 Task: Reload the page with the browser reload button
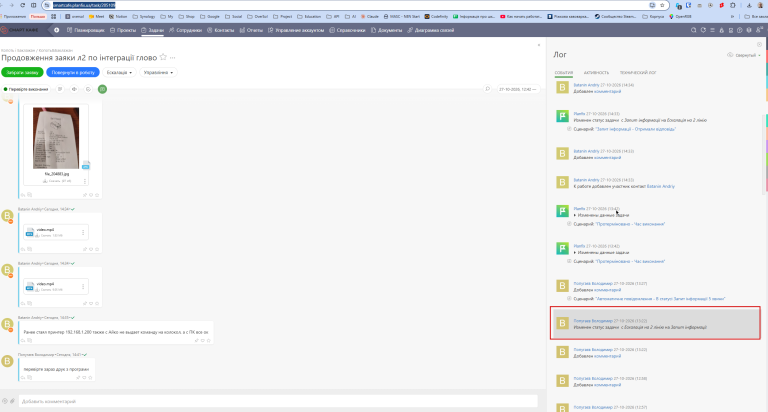[x=23, y=5]
